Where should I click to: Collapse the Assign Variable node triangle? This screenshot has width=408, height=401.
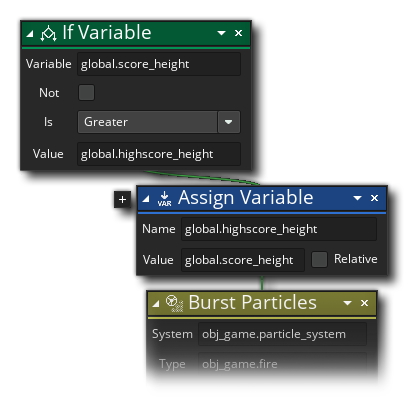[146, 199]
